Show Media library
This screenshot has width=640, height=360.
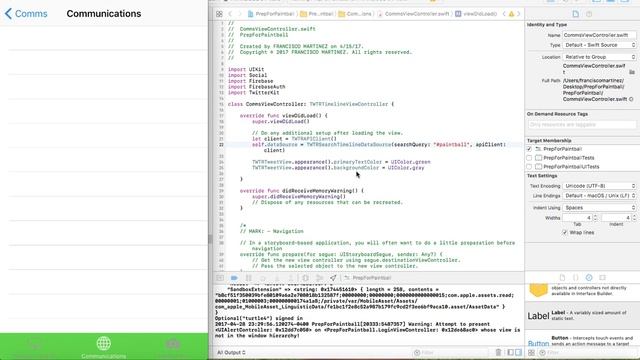coord(602,278)
